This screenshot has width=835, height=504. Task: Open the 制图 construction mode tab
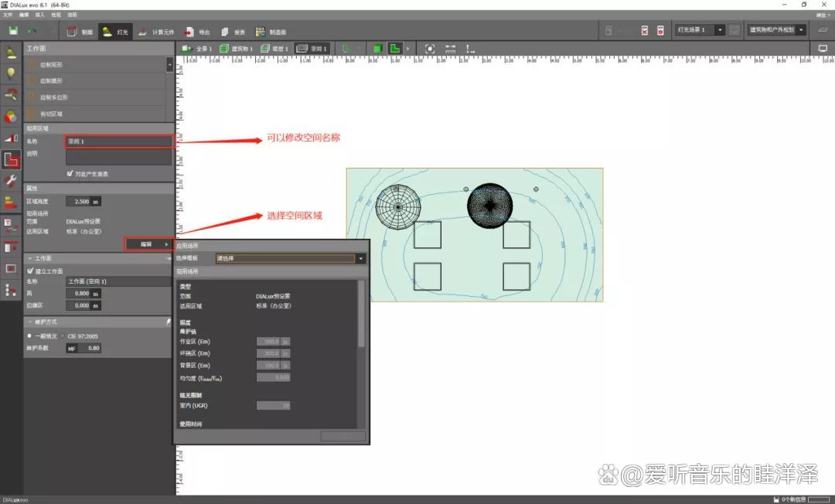pyautogui.click(x=80, y=32)
